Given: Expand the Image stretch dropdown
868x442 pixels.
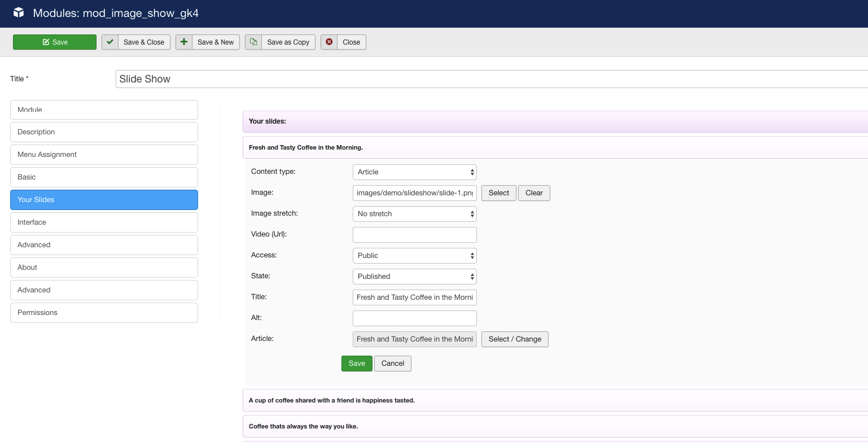Looking at the screenshot, I should tap(414, 214).
